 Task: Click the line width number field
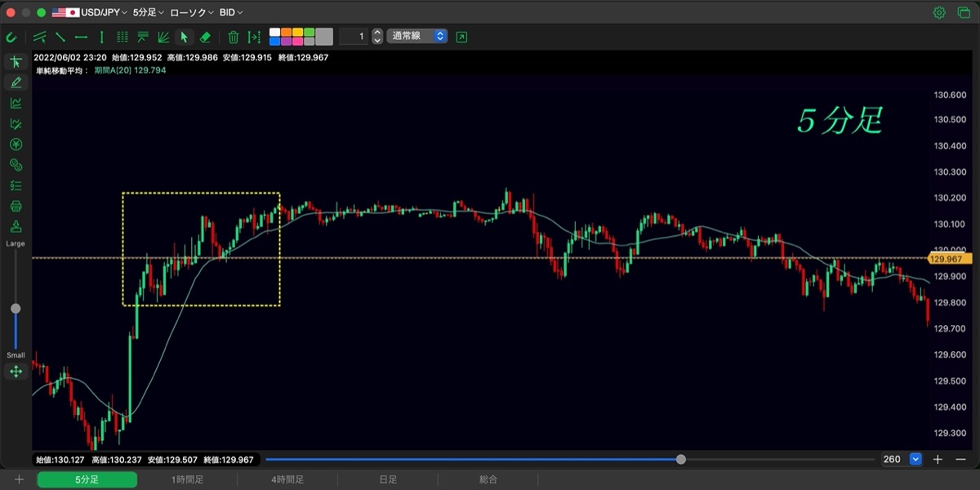click(x=354, y=36)
